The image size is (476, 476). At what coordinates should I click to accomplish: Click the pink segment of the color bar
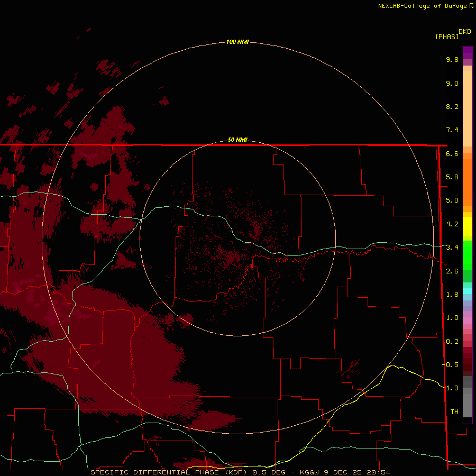point(467,321)
